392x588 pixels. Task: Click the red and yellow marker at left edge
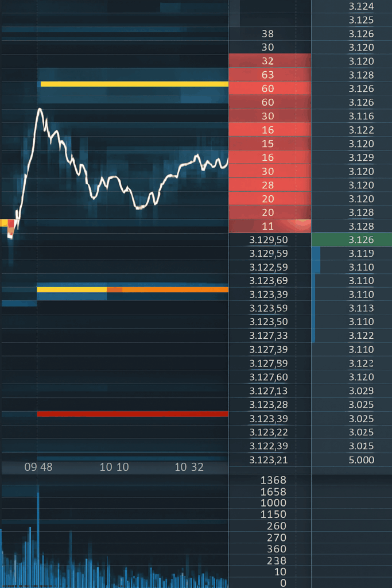click(9, 225)
